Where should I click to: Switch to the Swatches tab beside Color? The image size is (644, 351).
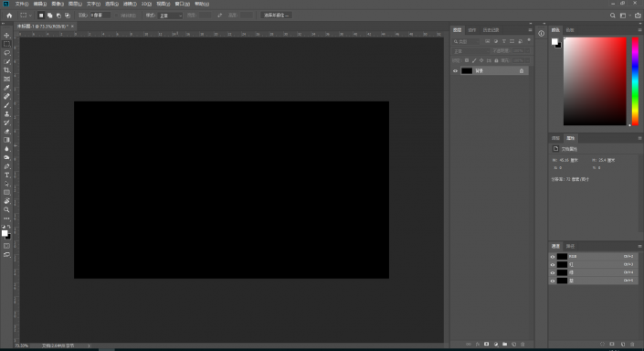click(x=570, y=30)
